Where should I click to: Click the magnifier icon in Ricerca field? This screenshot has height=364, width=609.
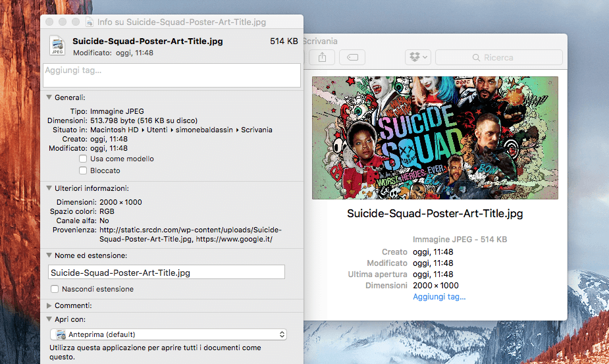(x=476, y=58)
